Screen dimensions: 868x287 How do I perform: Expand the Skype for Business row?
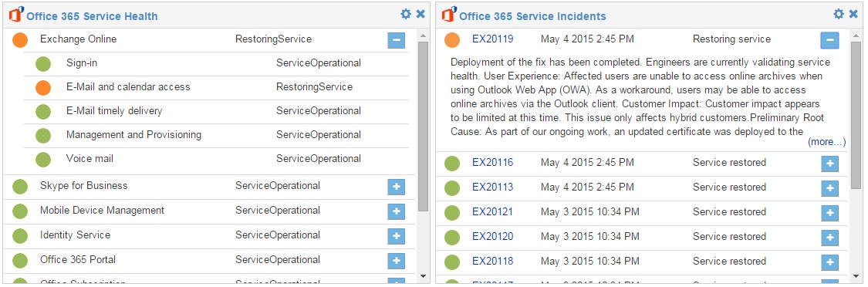pyautogui.click(x=397, y=187)
